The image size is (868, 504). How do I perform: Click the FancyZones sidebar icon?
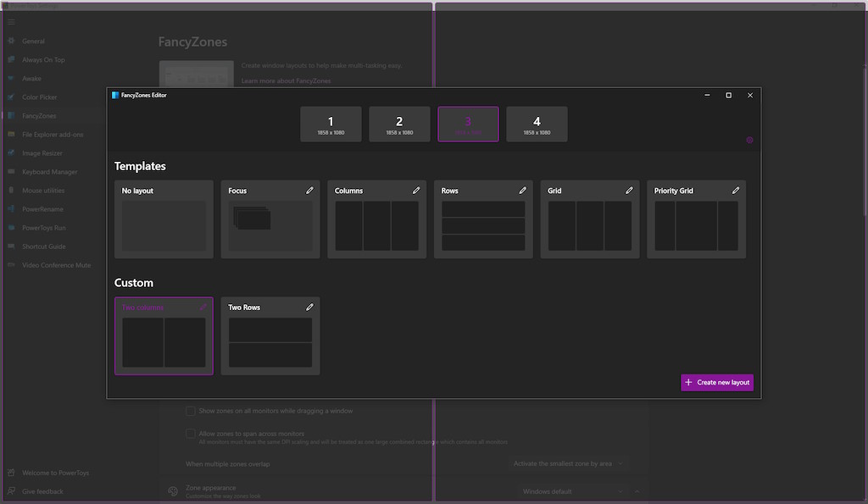tap(11, 116)
